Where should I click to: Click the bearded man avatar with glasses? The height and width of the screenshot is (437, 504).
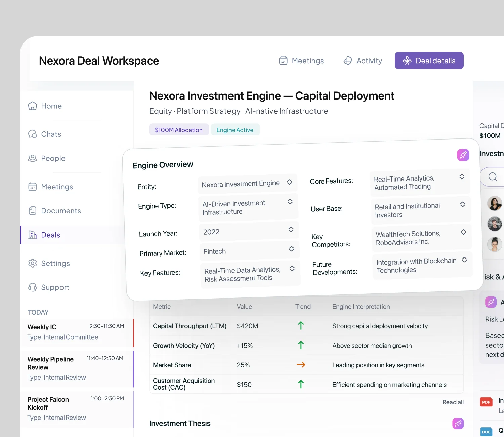[495, 224]
